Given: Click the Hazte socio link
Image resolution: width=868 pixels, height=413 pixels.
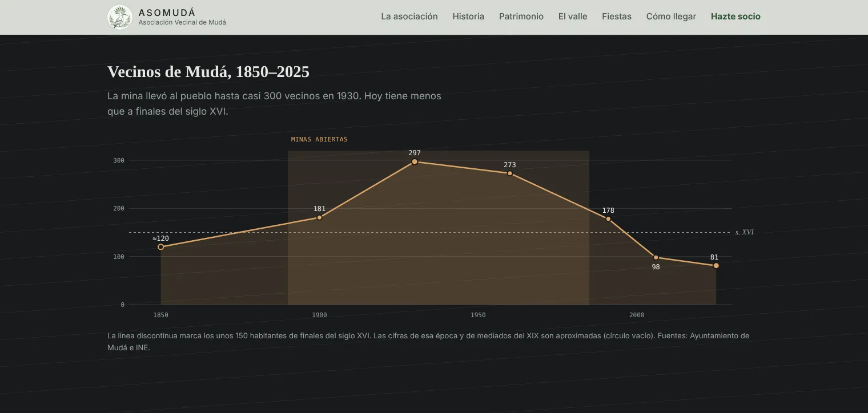Looking at the screenshot, I should (x=736, y=17).
